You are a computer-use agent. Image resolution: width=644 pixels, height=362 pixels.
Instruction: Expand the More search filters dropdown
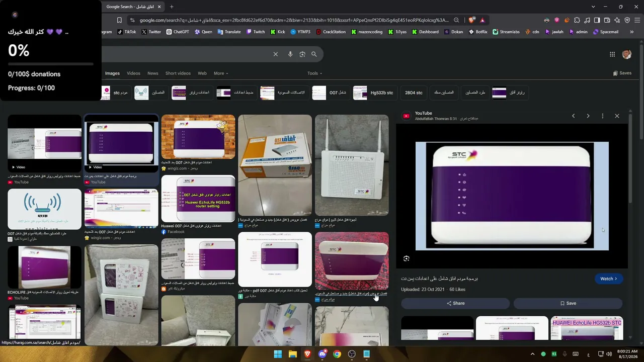221,73
